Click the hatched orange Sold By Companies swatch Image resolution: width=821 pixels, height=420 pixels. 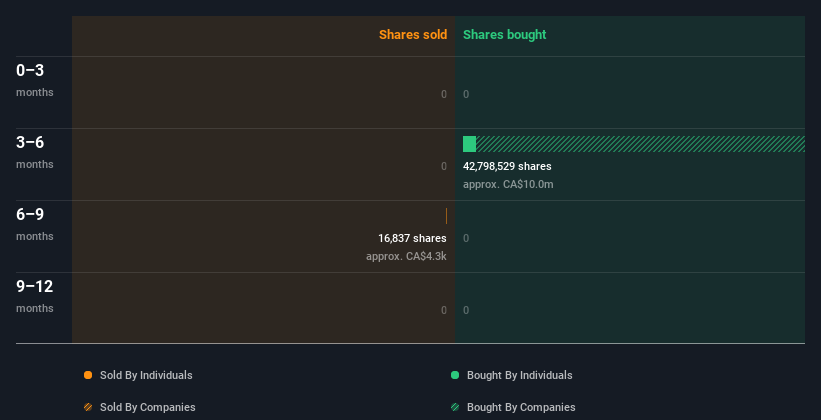[88, 407]
